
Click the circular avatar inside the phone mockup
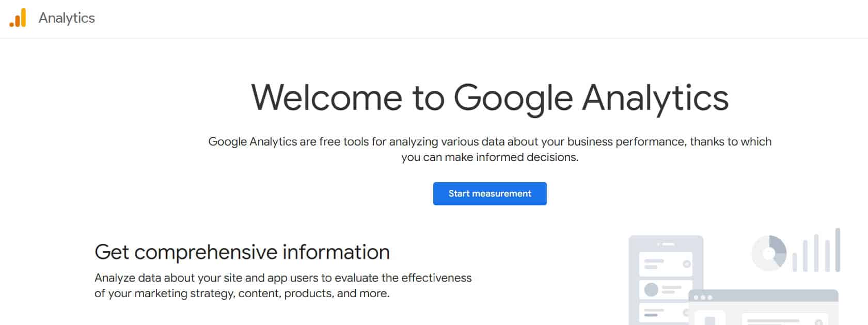click(651, 289)
